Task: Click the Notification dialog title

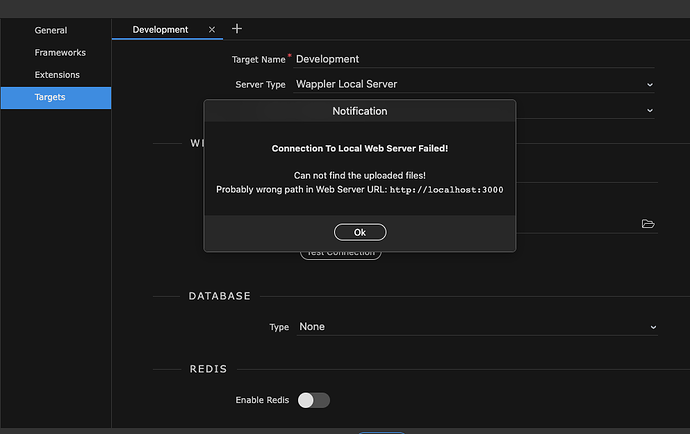Action: [x=360, y=111]
